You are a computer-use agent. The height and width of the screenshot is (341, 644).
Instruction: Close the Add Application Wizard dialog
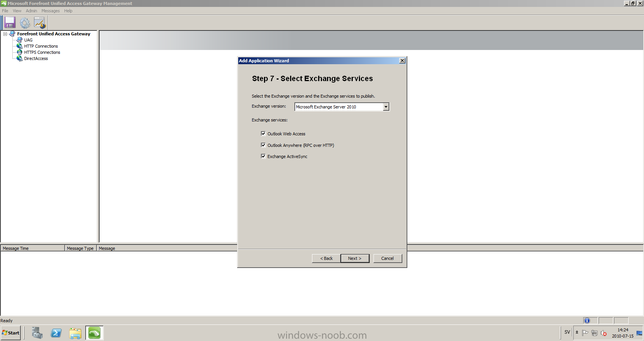click(x=402, y=61)
